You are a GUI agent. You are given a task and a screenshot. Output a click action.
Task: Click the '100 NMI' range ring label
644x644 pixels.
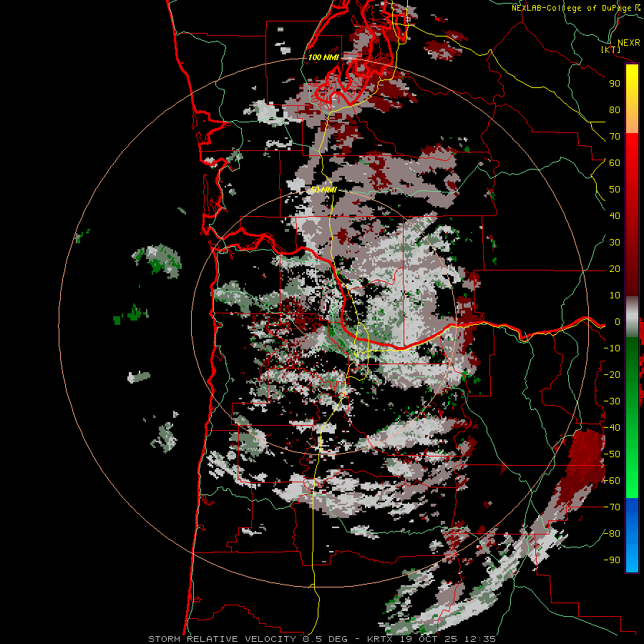(323, 57)
